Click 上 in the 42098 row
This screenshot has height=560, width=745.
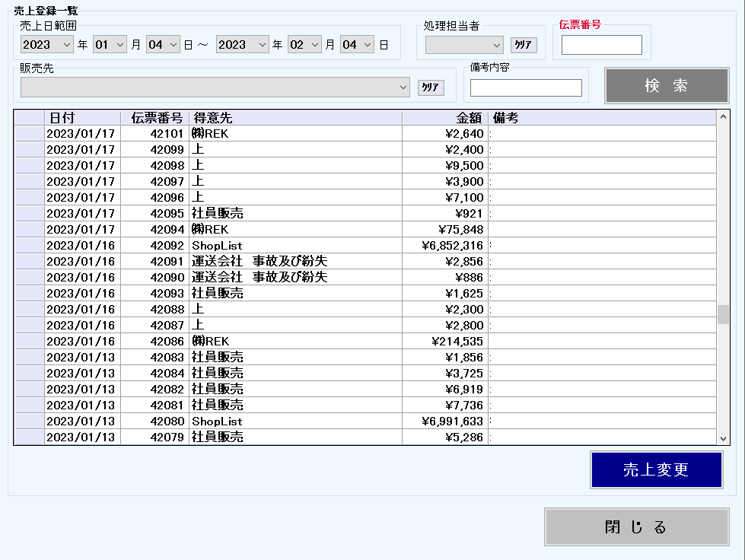click(198, 165)
